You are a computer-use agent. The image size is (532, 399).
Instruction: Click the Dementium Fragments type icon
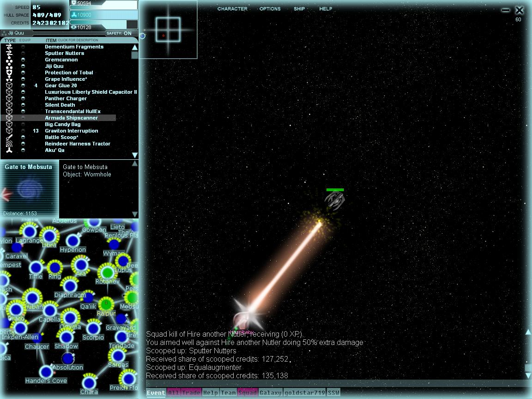9,47
